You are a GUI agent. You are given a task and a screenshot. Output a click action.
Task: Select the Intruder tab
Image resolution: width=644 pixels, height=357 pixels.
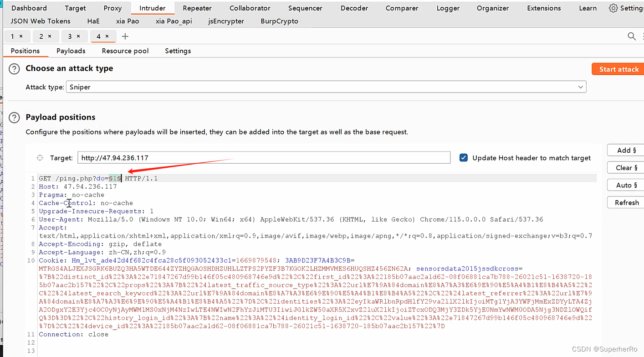[152, 8]
